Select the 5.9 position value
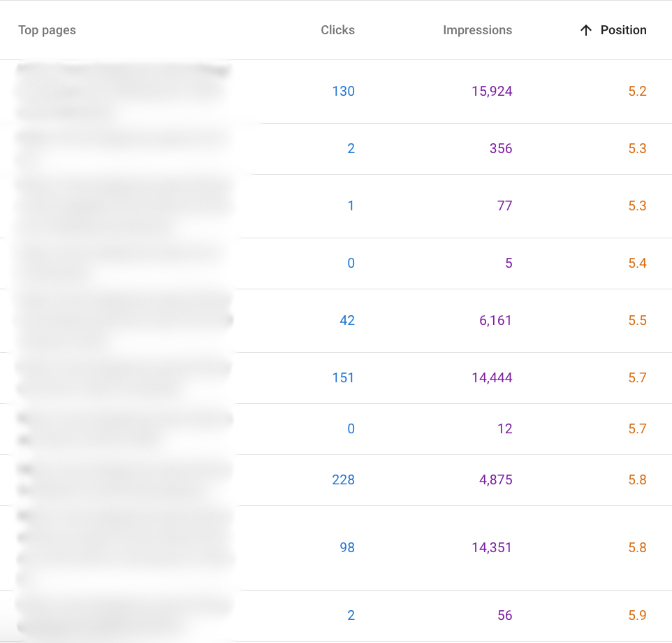Screen dimensions: 672x643 637,616
